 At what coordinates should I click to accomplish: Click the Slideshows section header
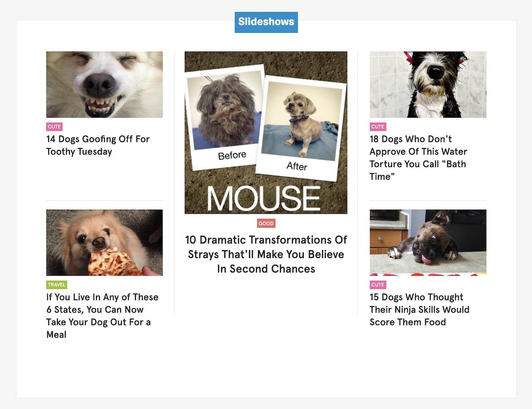point(266,22)
